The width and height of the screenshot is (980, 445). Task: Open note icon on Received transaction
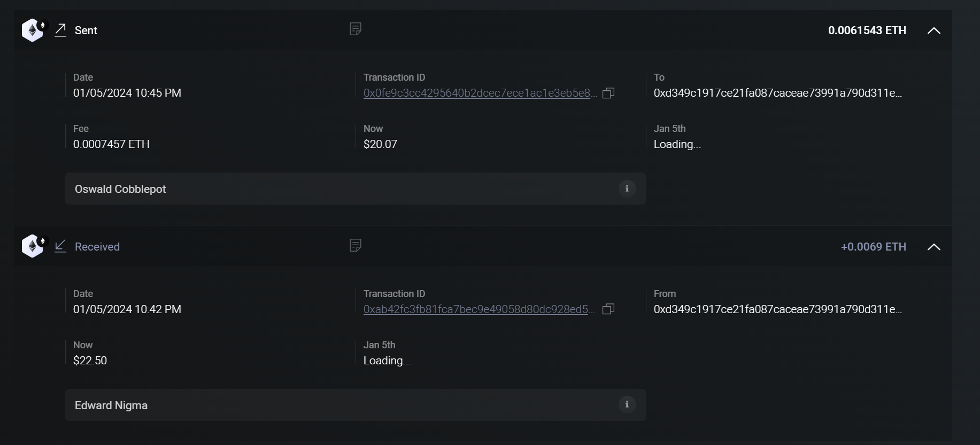355,245
